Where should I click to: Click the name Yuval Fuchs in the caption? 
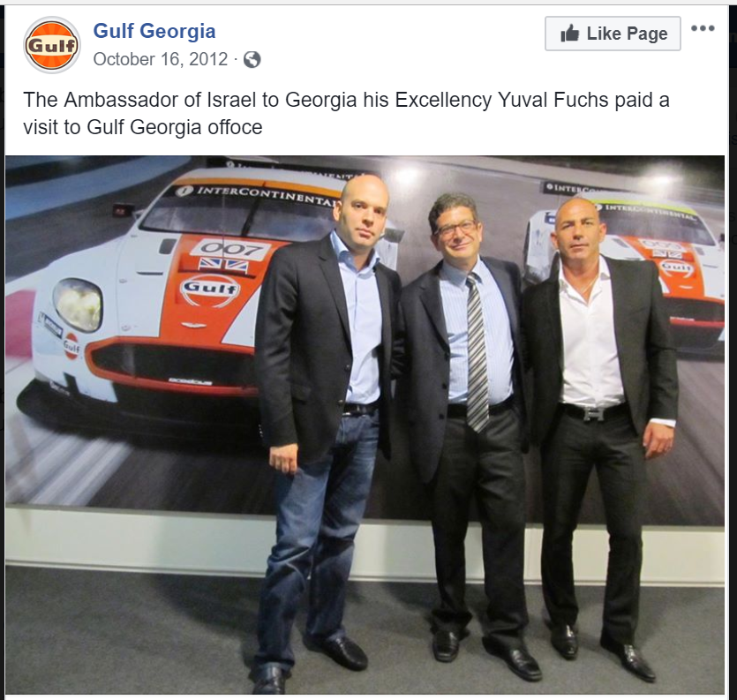(x=553, y=100)
